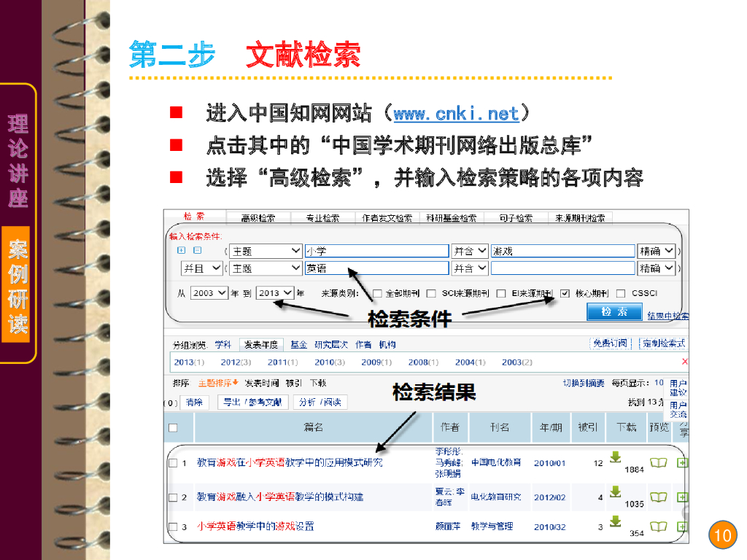This screenshot has height=560, width=747.
Task: Open the book preview icon beside 1035
Action: (x=659, y=497)
